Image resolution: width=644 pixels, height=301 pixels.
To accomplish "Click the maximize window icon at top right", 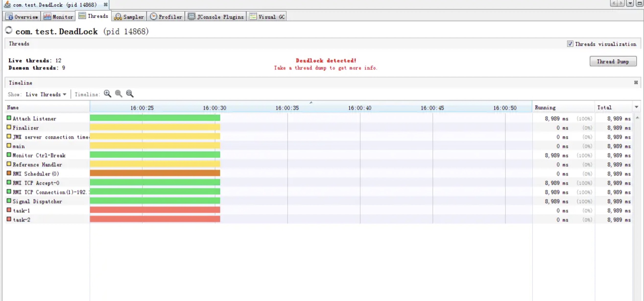I will [x=640, y=3].
